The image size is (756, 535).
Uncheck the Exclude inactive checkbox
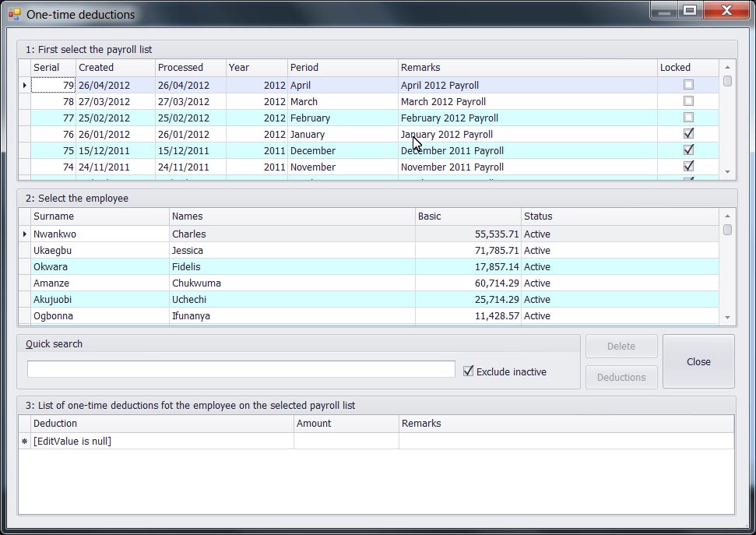(x=468, y=371)
